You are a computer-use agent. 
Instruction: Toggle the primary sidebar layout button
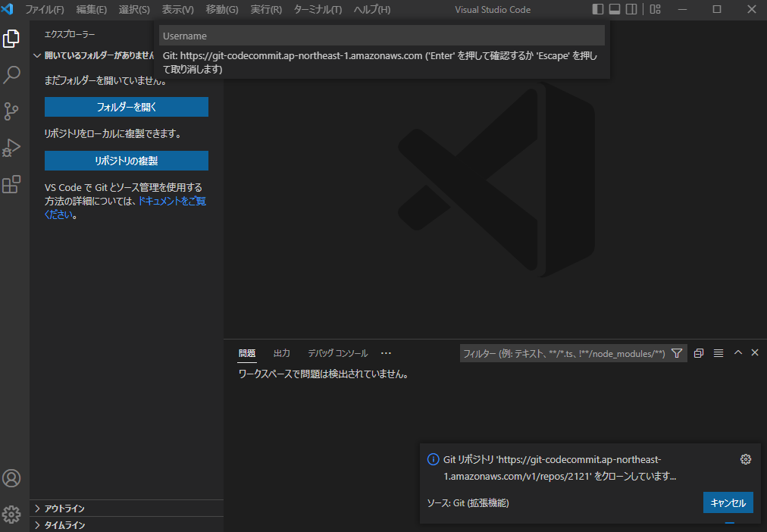pyautogui.click(x=598, y=10)
